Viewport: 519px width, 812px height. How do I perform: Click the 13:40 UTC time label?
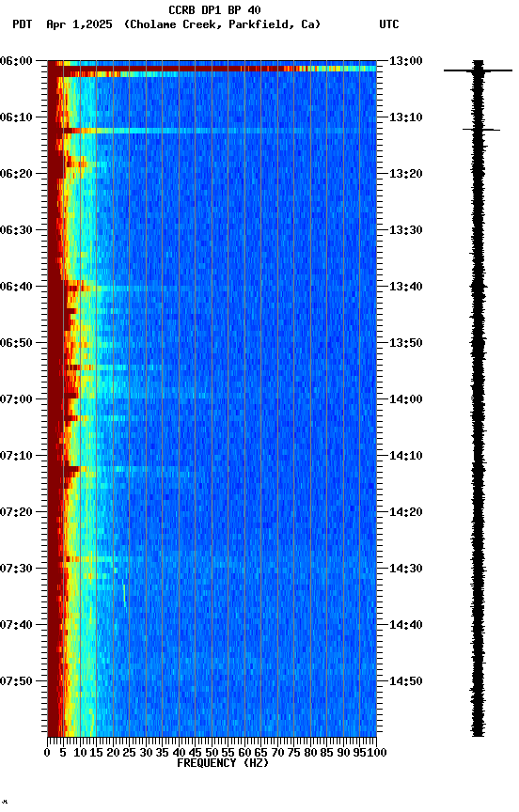coord(406,287)
